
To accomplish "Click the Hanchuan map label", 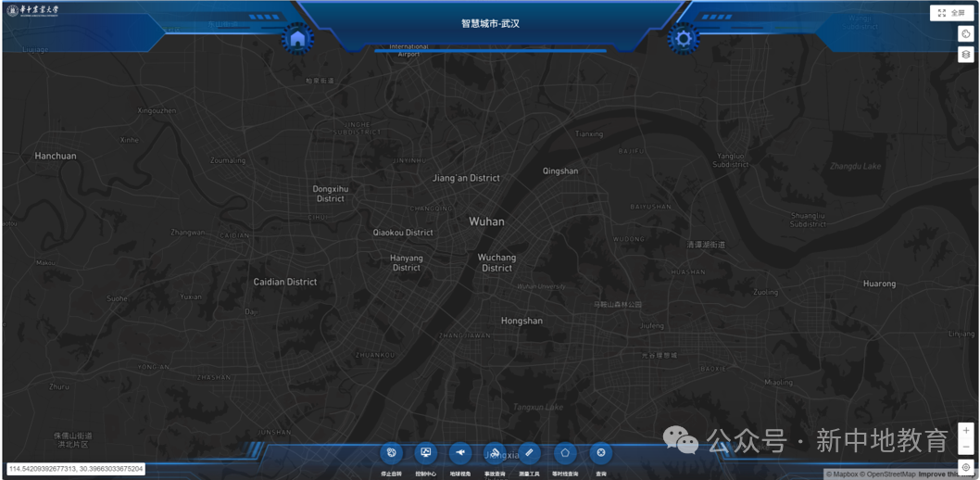I will [x=56, y=156].
